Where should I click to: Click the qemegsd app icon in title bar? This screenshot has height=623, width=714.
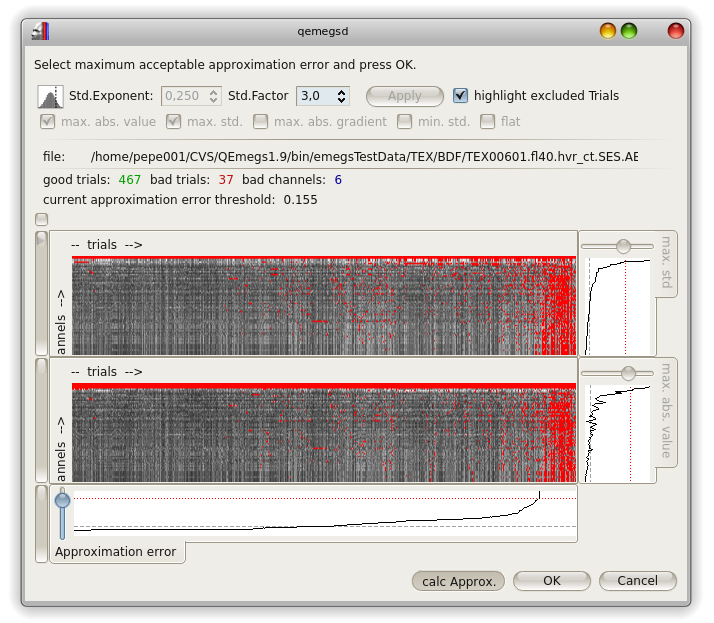(x=39, y=31)
